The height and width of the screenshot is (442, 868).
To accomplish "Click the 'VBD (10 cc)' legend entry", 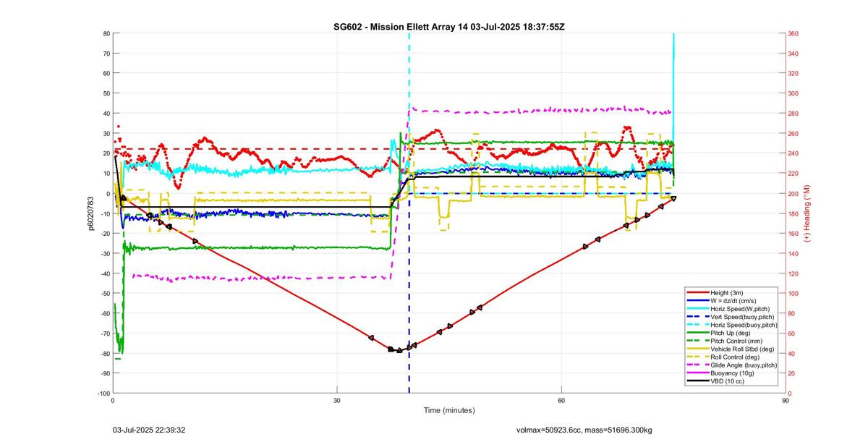I will coord(731,381).
